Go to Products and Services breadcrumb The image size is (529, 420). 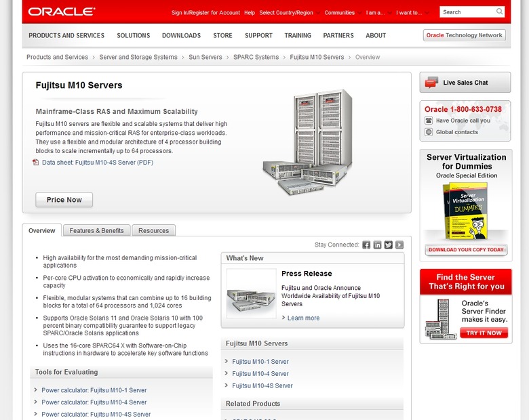pyautogui.click(x=58, y=57)
